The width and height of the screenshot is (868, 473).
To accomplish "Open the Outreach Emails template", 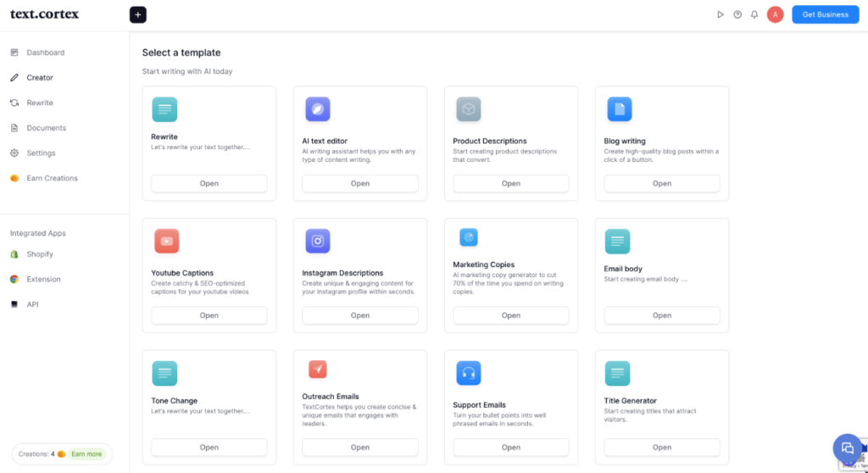I will (x=359, y=447).
